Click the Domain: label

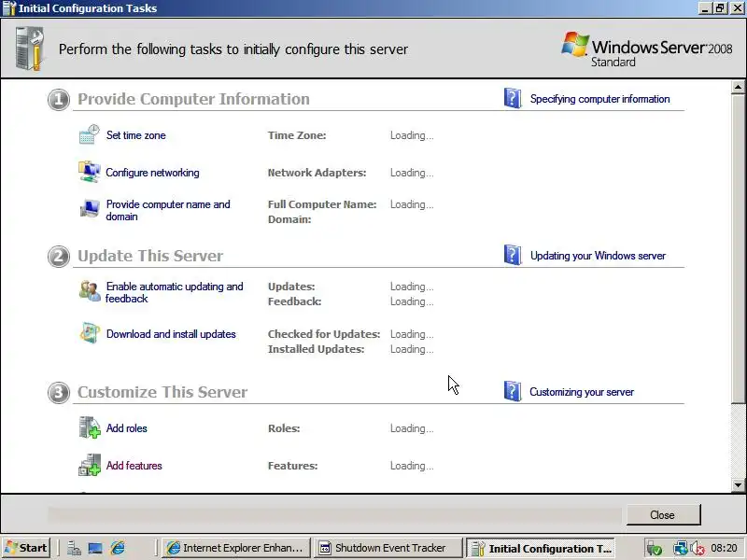point(289,219)
